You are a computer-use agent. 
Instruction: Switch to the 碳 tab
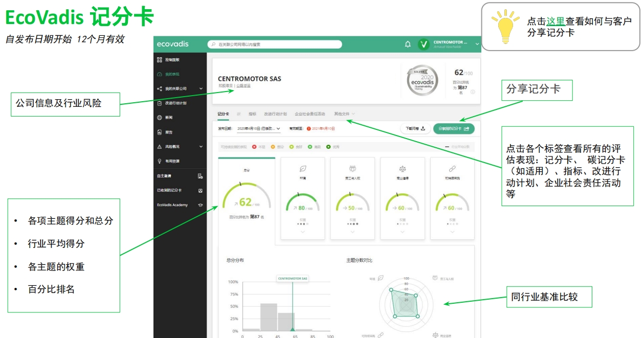click(239, 114)
